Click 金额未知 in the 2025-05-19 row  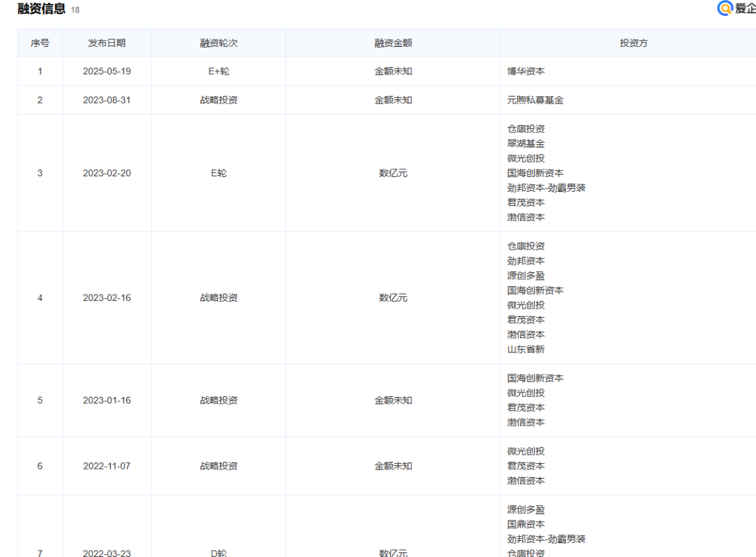393,71
